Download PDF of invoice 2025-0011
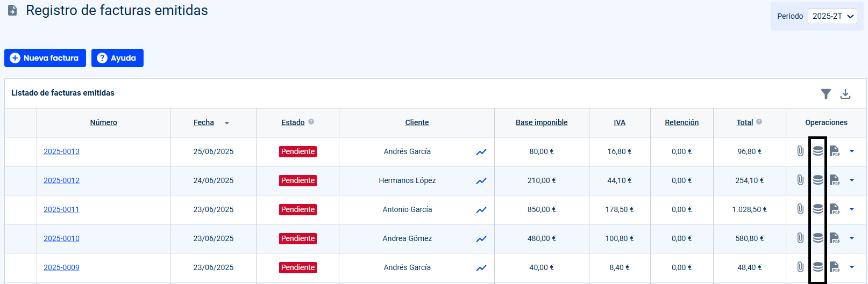The height and width of the screenshot is (284, 868). pyautogui.click(x=835, y=209)
